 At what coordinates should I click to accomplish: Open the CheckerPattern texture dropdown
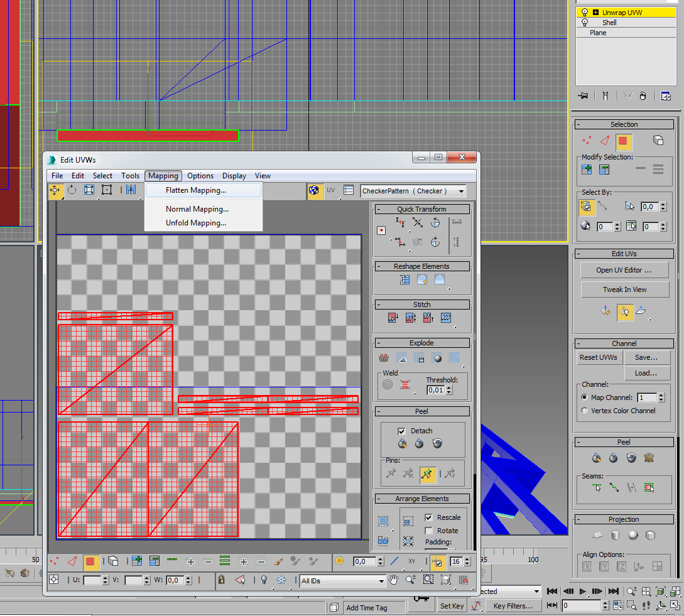click(462, 191)
